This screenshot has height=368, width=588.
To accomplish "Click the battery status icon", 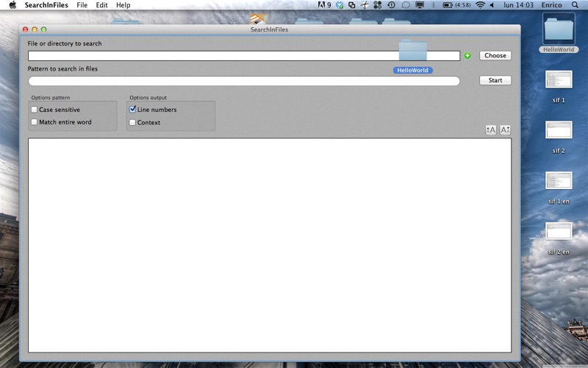I will click(448, 5).
